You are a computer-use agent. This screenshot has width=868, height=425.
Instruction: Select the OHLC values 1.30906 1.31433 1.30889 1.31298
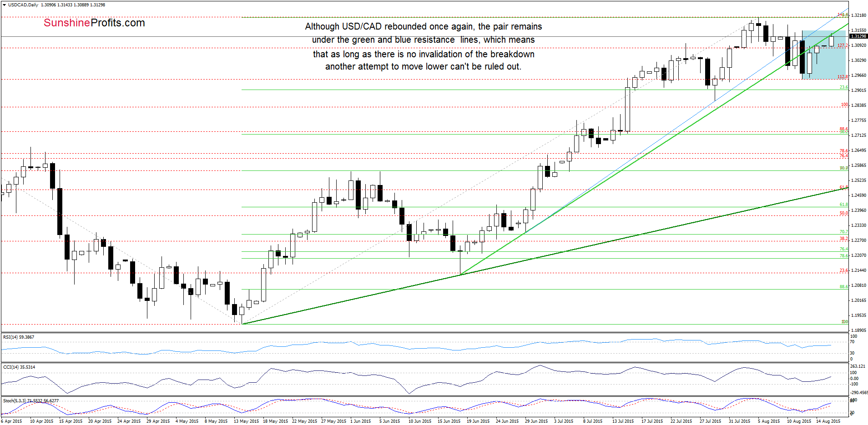(x=73, y=5)
